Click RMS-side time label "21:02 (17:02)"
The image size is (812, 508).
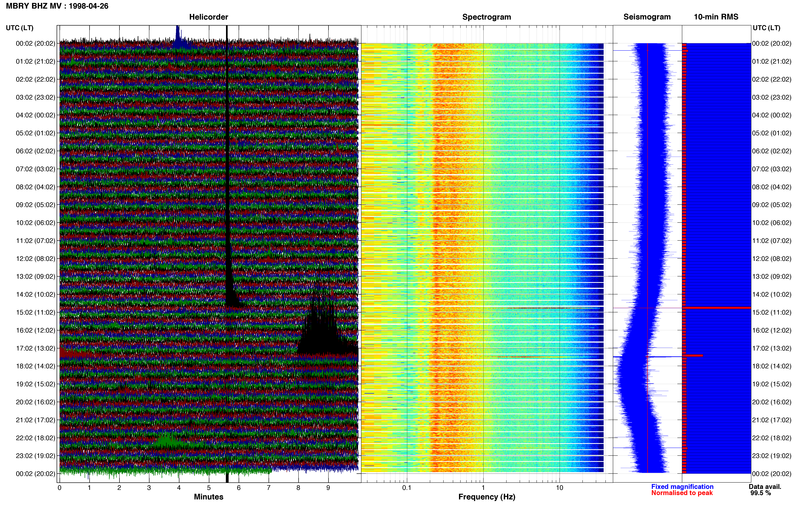[772, 420]
